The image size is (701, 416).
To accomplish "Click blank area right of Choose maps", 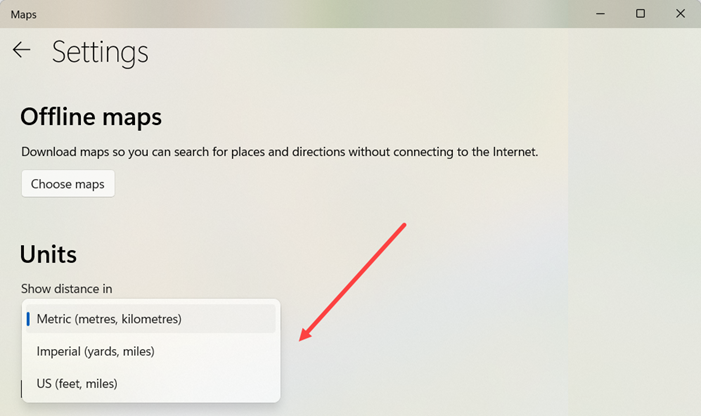I will [300, 184].
